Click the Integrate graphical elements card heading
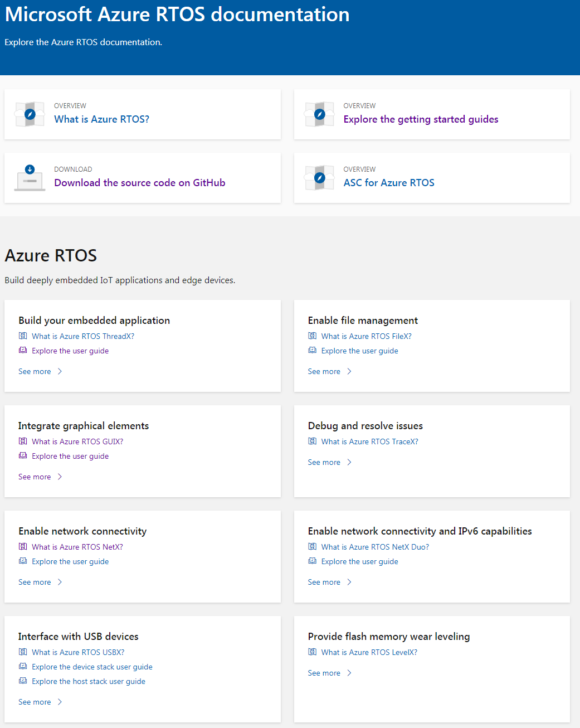The height and width of the screenshot is (728, 580). [x=84, y=426]
